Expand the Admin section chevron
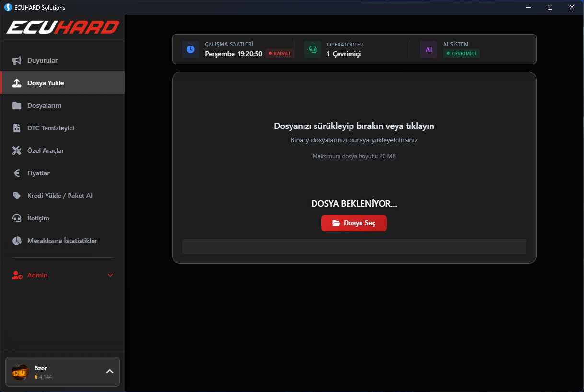The width and height of the screenshot is (584, 392). coord(110,276)
